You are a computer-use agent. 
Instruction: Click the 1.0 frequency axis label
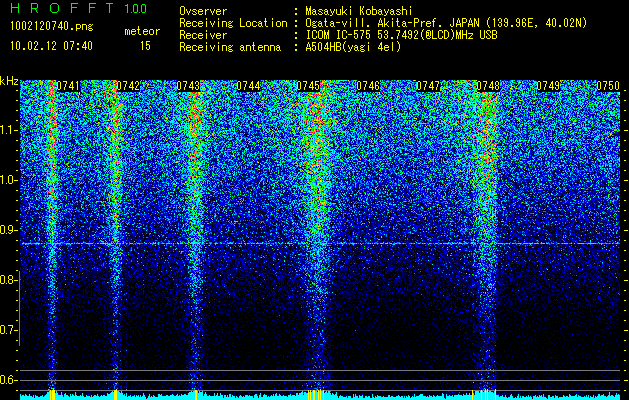click(8, 180)
